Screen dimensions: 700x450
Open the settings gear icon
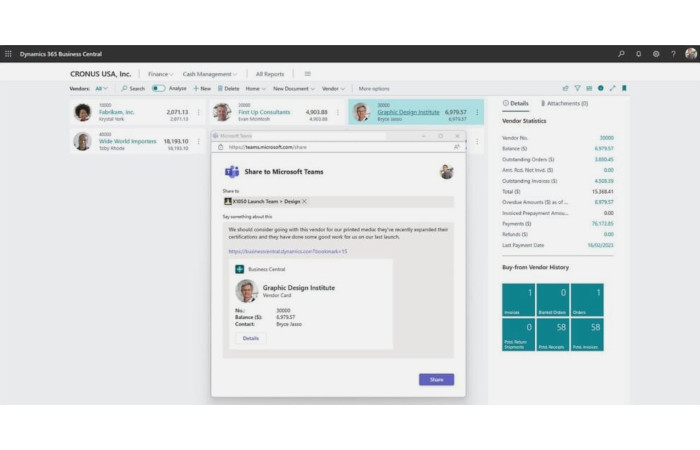click(656, 54)
